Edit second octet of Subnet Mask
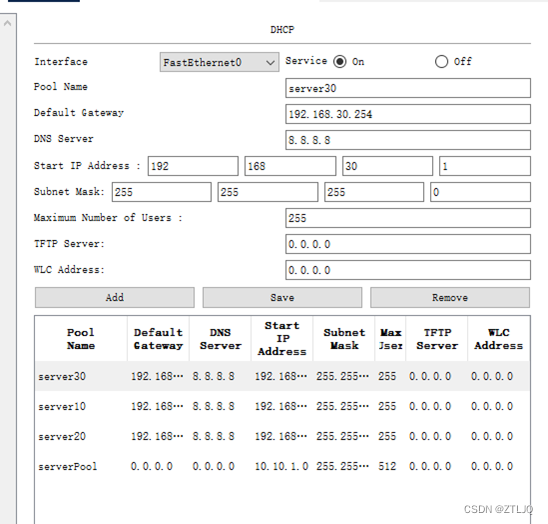548x524 pixels. coord(268,192)
